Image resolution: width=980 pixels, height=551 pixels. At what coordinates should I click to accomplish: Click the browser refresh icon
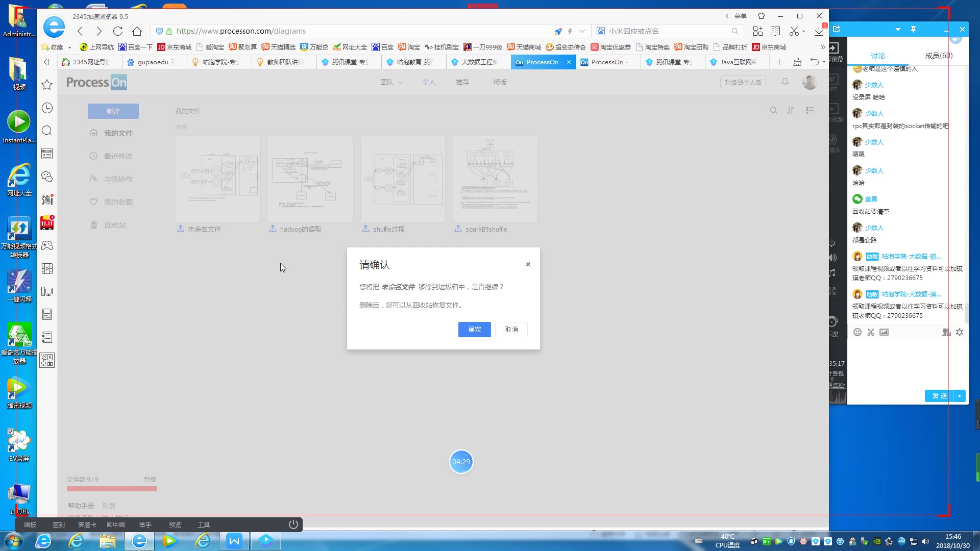pos(118,31)
